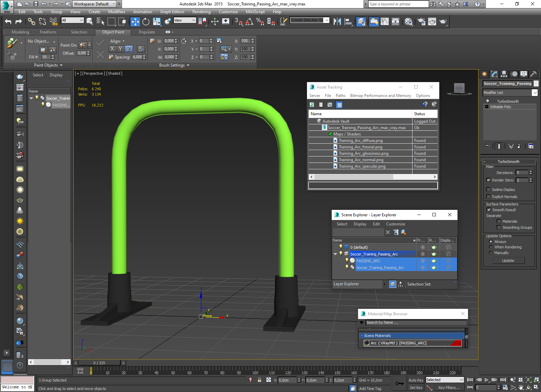Toggle Smooth Result checkbox
The image size is (541, 392).
click(489, 210)
